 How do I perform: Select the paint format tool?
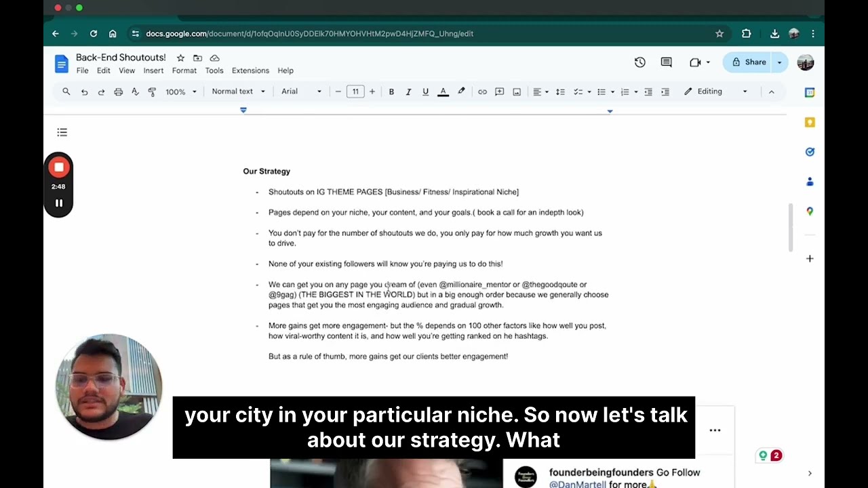click(152, 91)
